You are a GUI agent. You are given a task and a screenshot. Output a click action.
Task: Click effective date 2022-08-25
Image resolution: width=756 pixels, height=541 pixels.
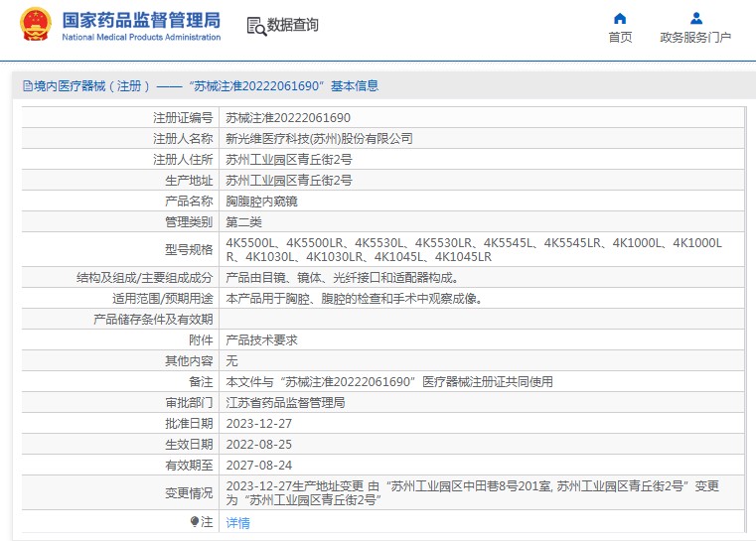[259, 444]
